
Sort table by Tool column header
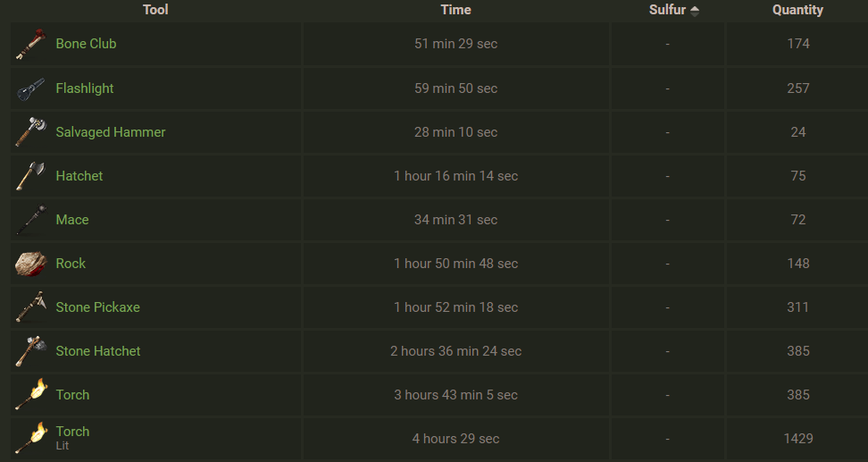point(155,10)
